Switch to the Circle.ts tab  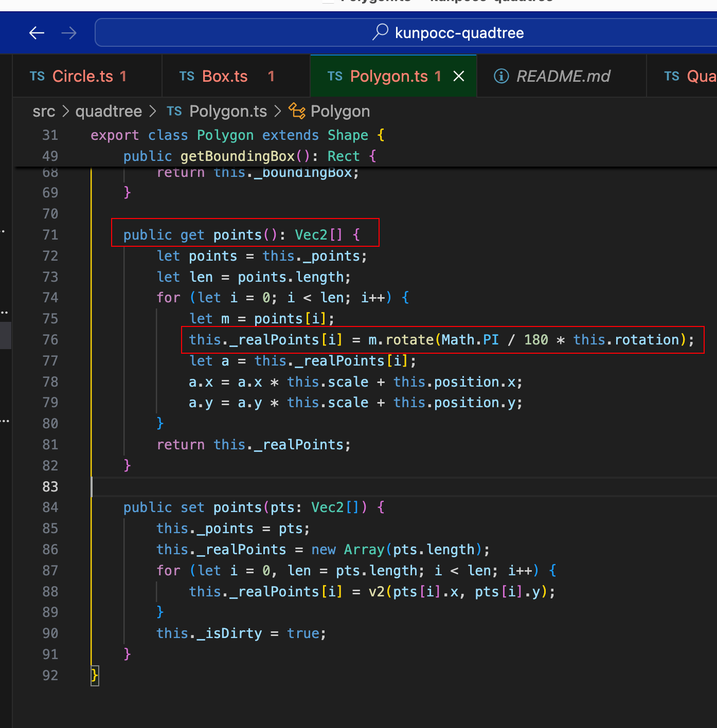[83, 76]
